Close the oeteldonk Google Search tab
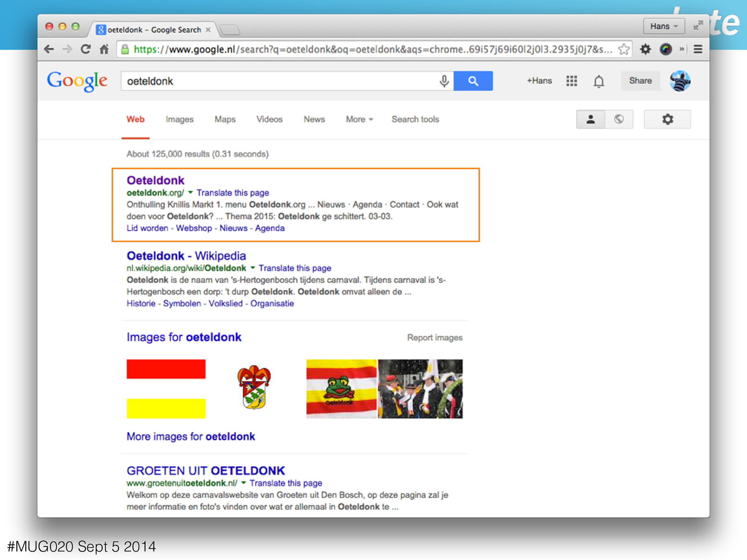747x560 pixels. (208, 29)
